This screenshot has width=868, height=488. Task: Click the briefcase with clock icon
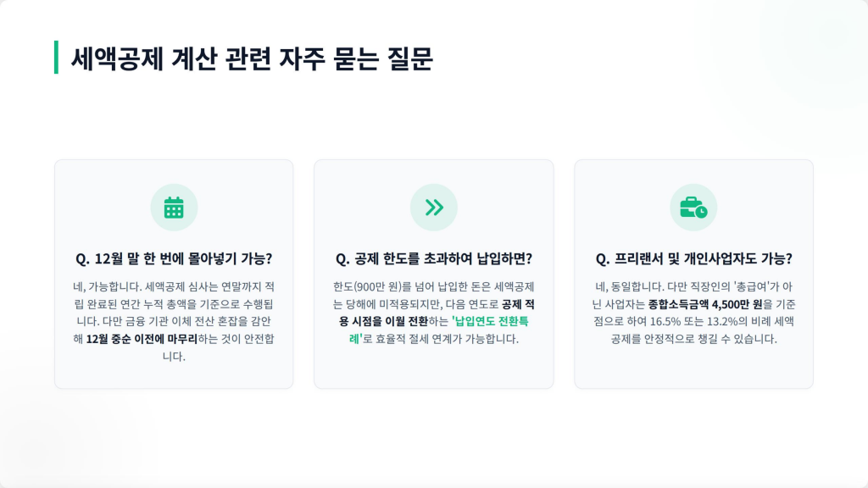pos(693,208)
